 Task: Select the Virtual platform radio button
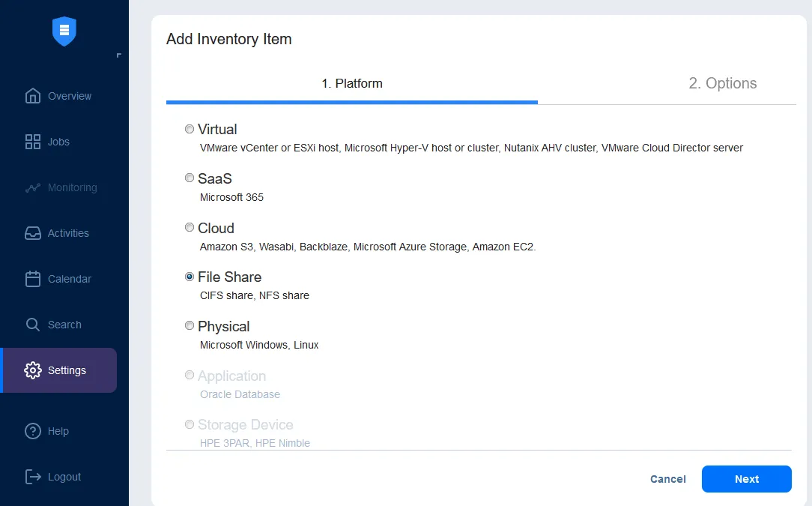coord(190,129)
